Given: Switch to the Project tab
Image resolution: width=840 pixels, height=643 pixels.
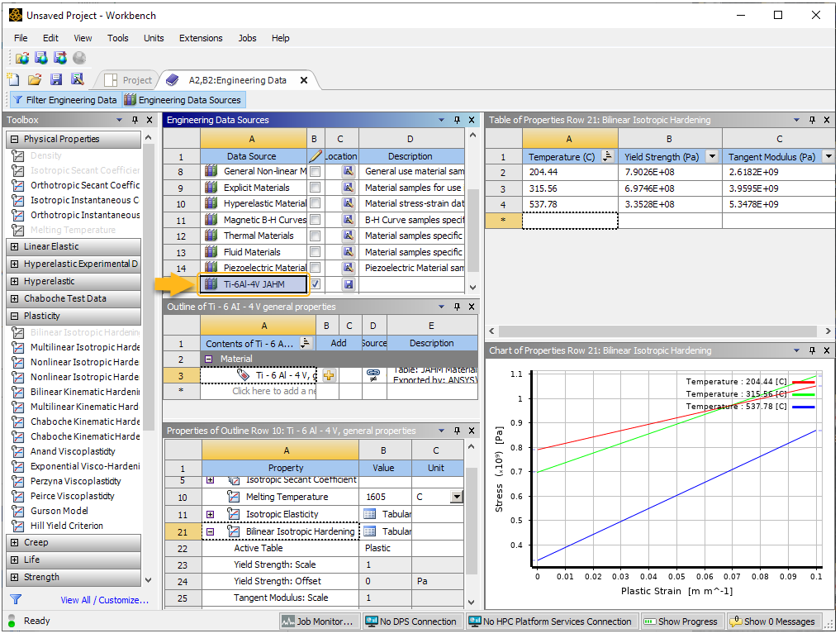Looking at the screenshot, I should coord(129,80).
